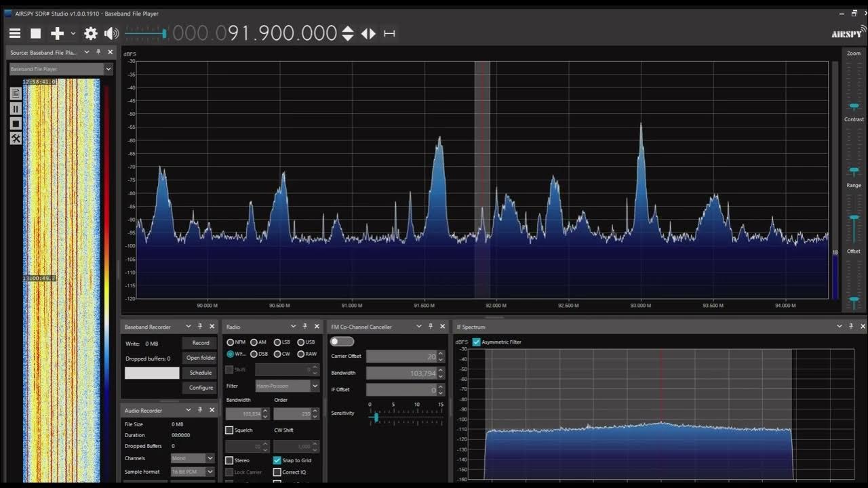
Task: Click the 13:00:49 waterfall timeline marker
Action: [x=39, y=279]
